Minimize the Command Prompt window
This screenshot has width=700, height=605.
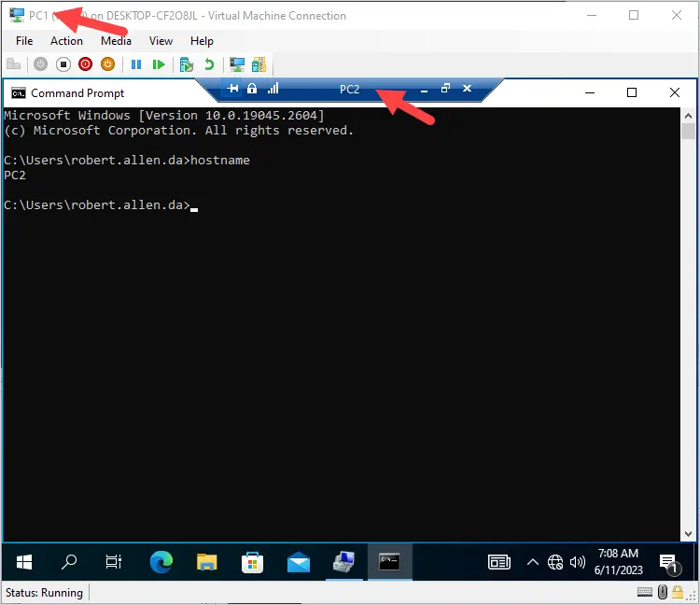(x=590, y=92)
